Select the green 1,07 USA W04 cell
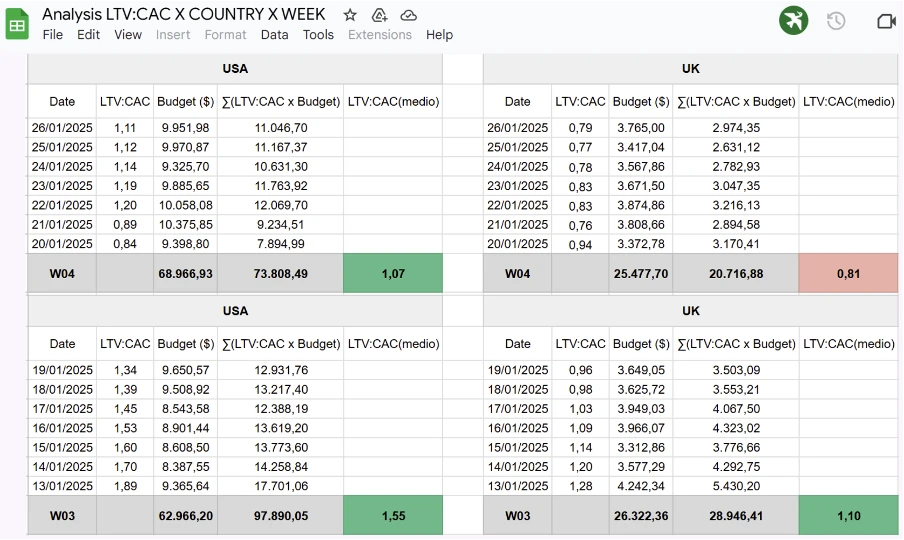Screen dimensions: 904x540 [393, 273]
